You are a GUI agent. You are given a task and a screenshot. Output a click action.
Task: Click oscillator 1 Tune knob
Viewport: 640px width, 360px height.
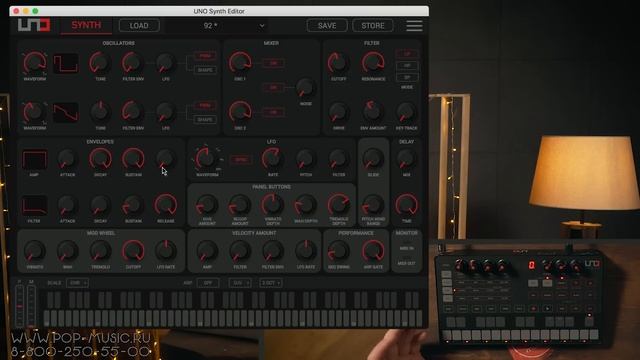tap(100, 63)
